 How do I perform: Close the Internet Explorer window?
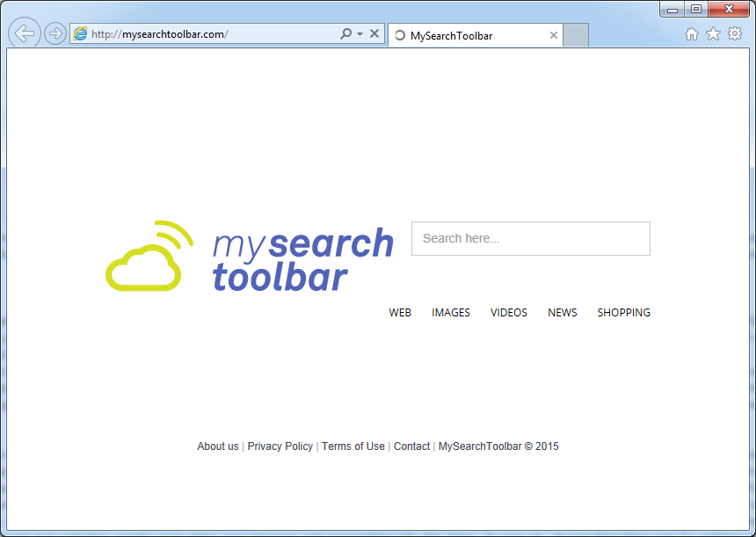click(729, 9)
